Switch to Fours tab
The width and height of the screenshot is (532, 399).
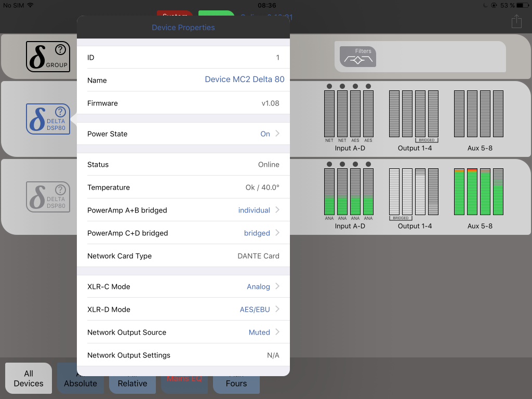pos(236,384)
